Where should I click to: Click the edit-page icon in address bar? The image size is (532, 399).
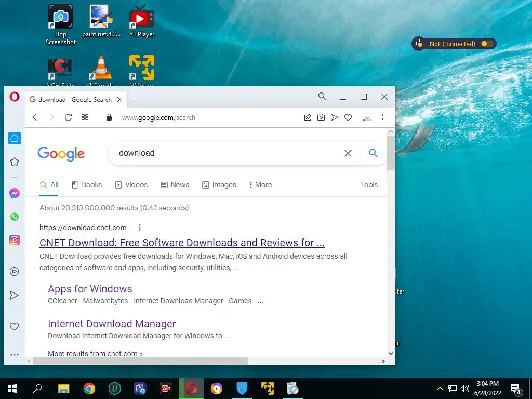308,117
